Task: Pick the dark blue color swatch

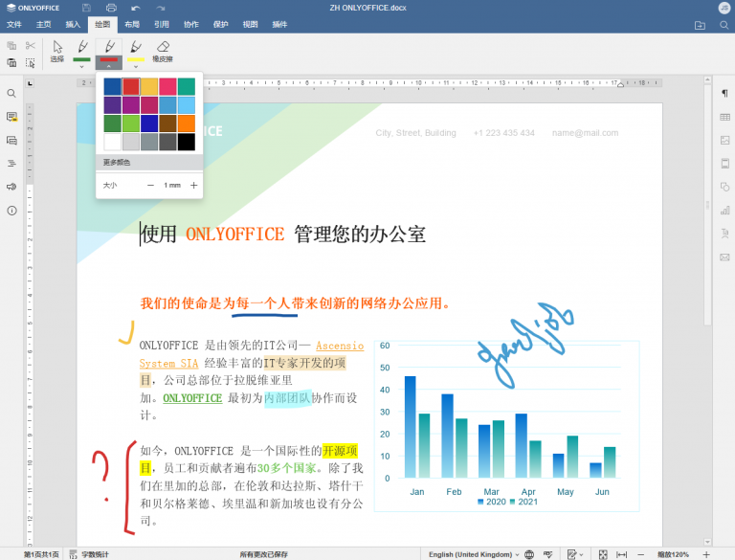Action: pos(113,87)
